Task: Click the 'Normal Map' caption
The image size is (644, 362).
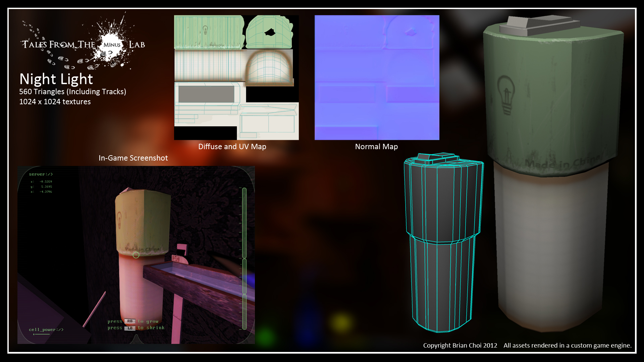Action: (376, 146)
